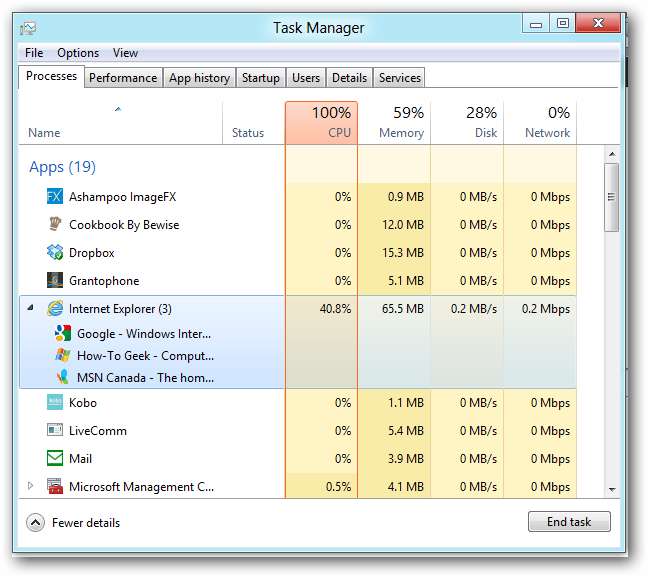Screen dimensions: 650x577
Task: Click the Ashampoo ImageFX app icon
Action: pos(55,196)
